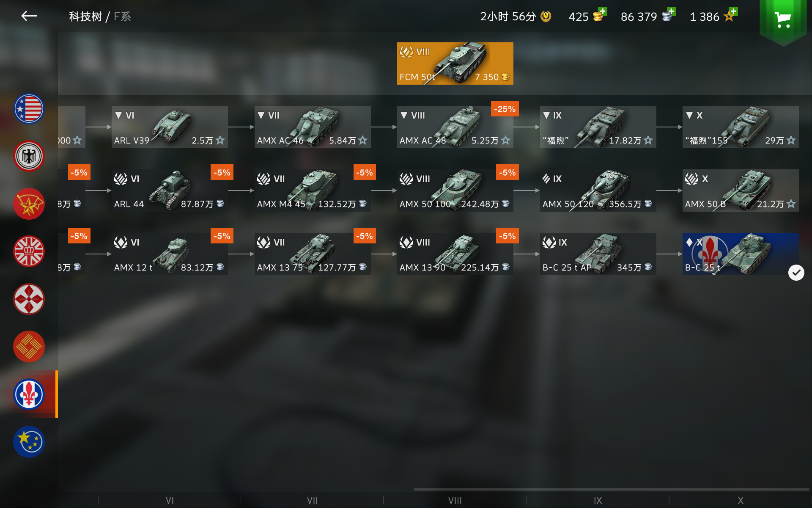Open the AMX 50 100 tank card
Image resolution: width=812 pixels, height=508 pixels.
(x=455, y=190)
